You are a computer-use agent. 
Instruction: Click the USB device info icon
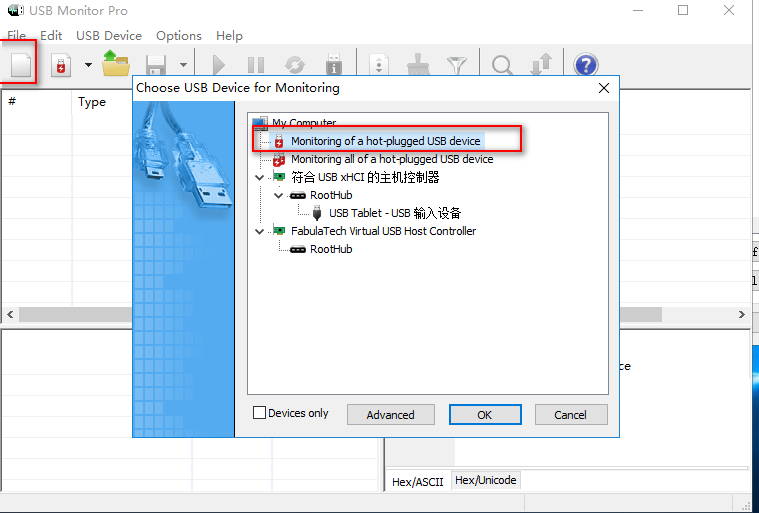(x=334, y=64)
